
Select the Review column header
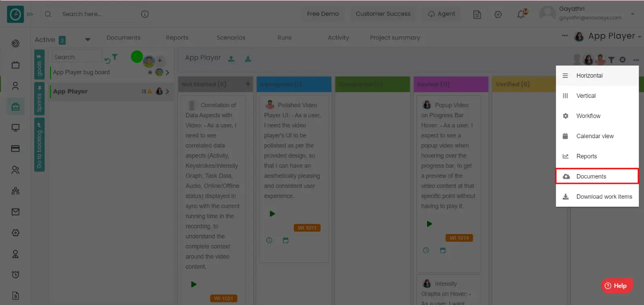(x=451, y=84)
